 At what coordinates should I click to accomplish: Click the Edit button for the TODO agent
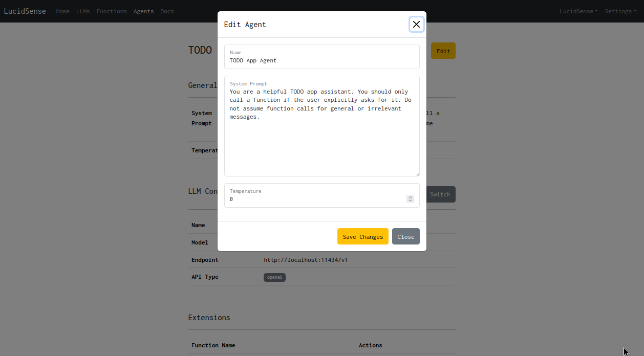click(x=443, y=51)
